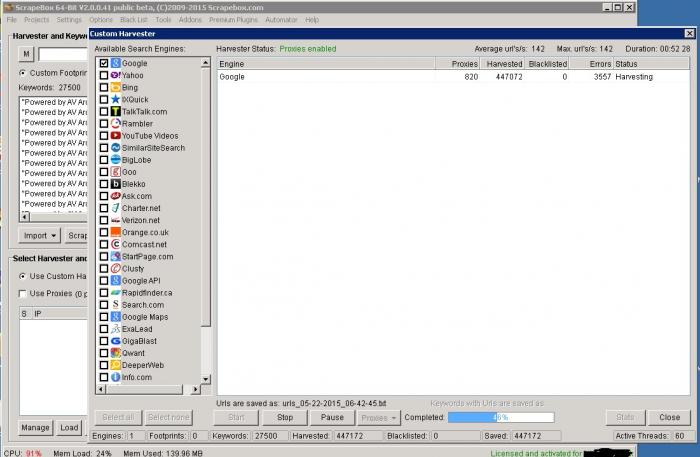
Task: Open the Settings menu
Action: click(x=69, y=20)
